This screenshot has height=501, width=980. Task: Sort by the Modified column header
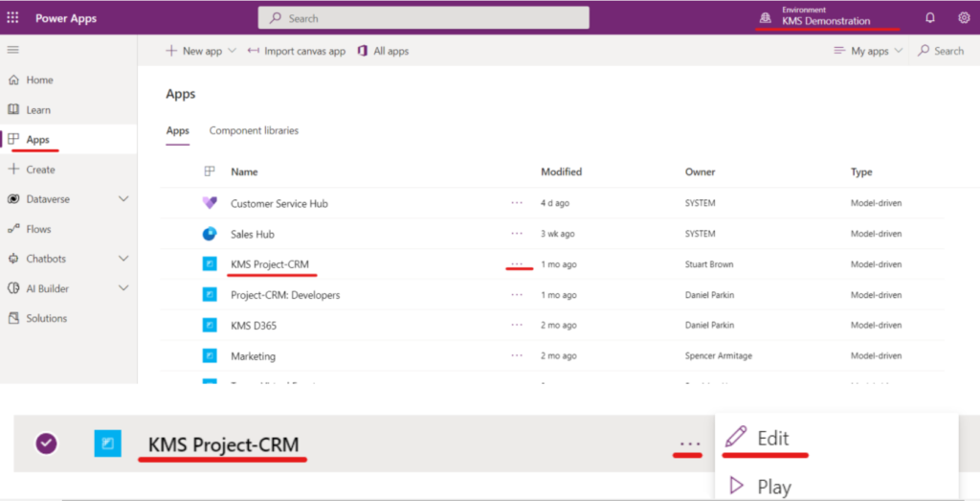(x=561, y=172)
